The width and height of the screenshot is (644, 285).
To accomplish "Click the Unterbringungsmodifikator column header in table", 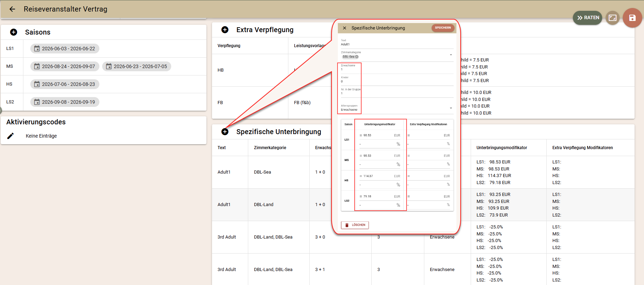I will click(502, 148).
